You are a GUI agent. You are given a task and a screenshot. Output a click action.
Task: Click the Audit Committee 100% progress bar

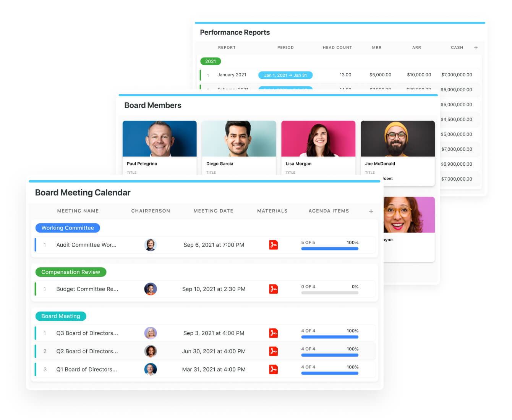tap(329, 249)
